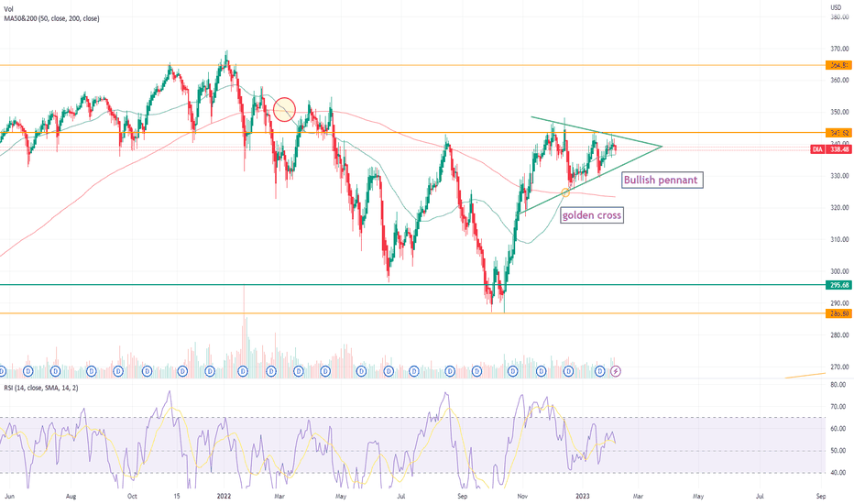Click 350.00 on the price axis
The height and width of the screenshot is (504, 854).
coord(839,112)
